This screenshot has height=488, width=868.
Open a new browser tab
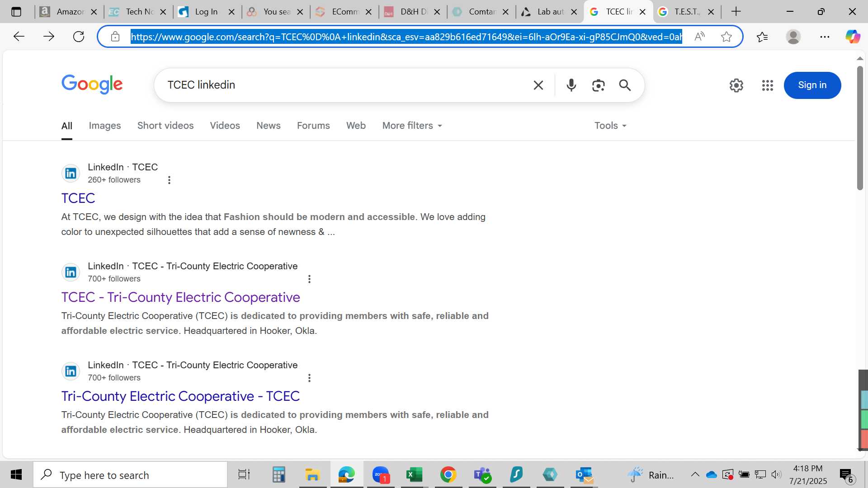tap(736, 12)
